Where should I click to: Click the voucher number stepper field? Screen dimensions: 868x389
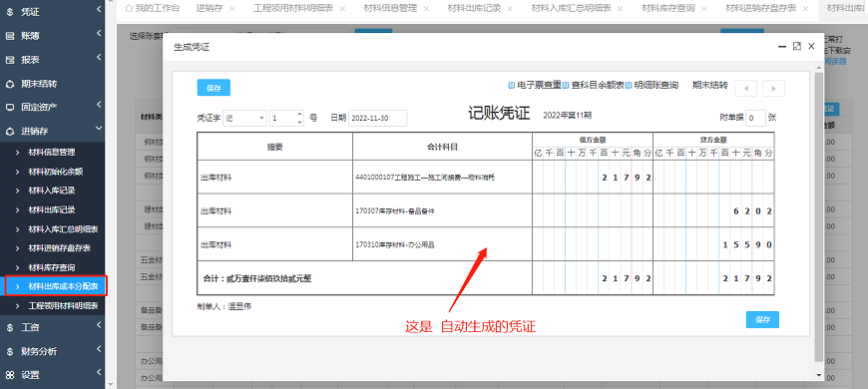(286, 118)
